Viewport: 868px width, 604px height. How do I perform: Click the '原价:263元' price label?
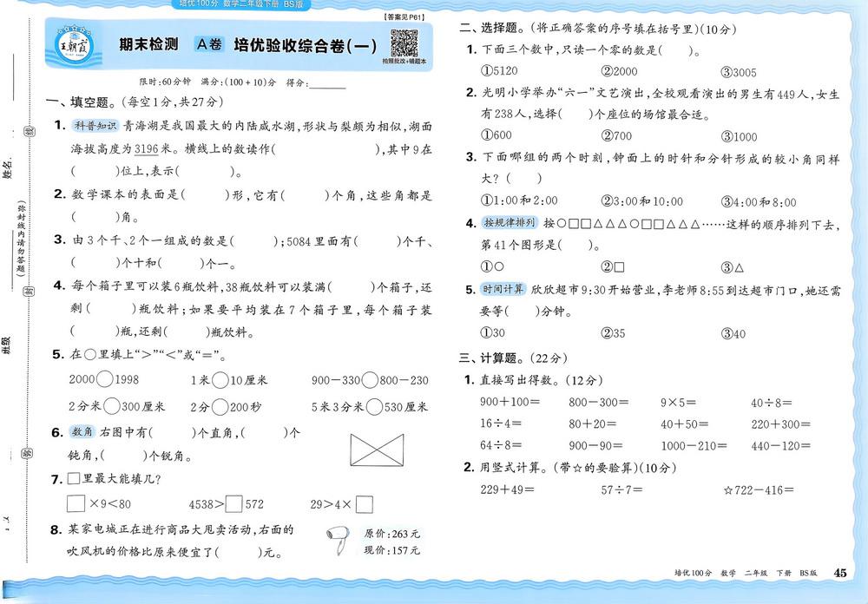392,534
